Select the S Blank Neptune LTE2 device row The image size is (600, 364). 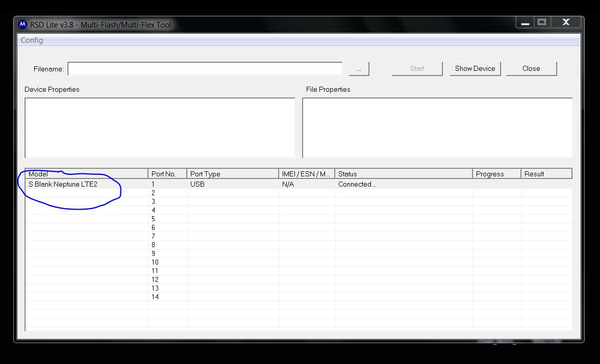(x=299, y=184)
